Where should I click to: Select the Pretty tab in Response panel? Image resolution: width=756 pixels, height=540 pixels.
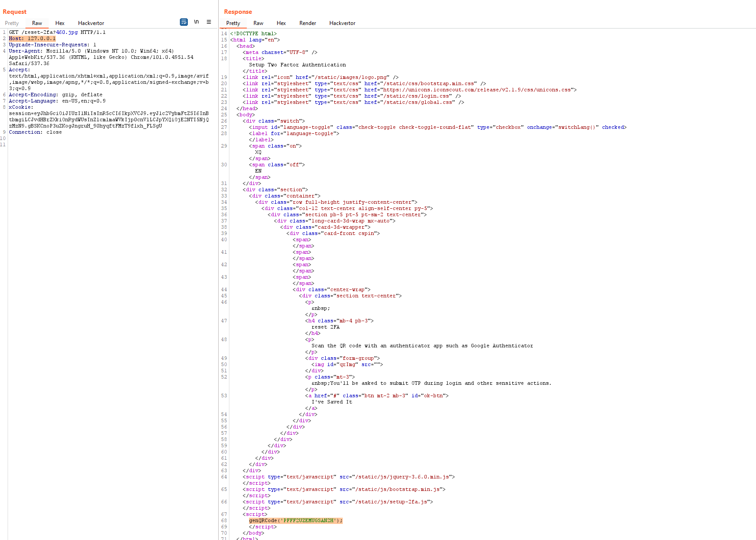click(x=233, y=23)
